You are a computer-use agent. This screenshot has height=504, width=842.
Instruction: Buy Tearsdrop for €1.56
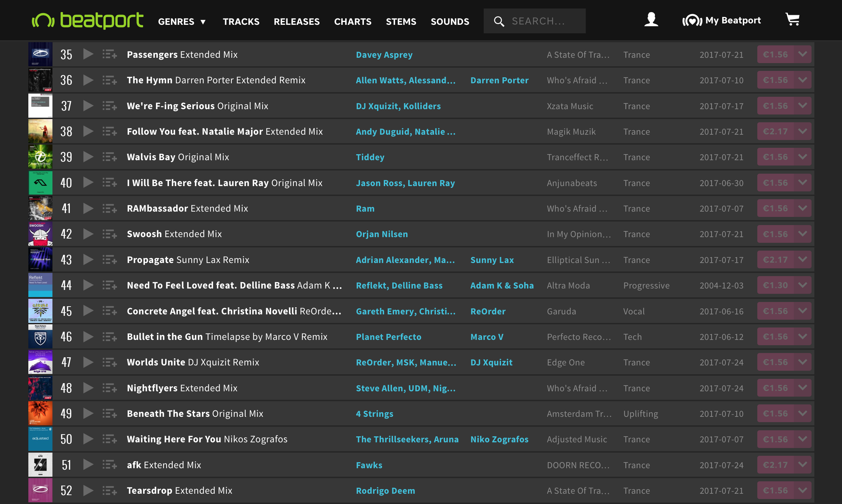(x=776, y=490)
